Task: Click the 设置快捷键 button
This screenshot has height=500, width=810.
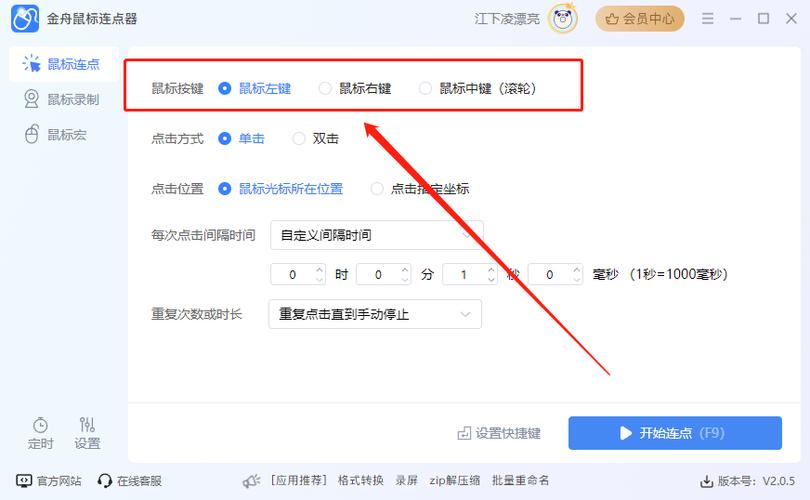Action: click(x=499, y=433)
